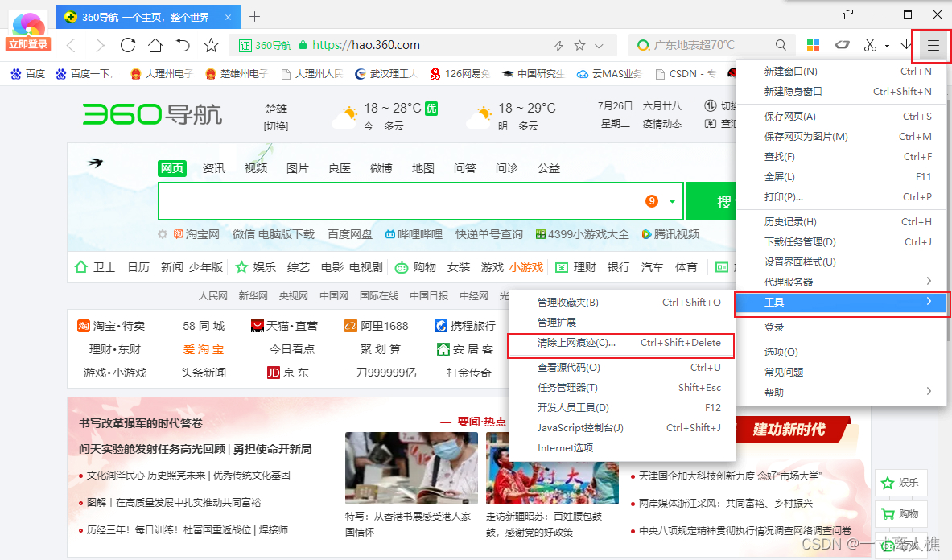The image size is (952, 560).
Task: Expand the 工具 submenu
Action: pyautogui.click(x=841, y=303)
